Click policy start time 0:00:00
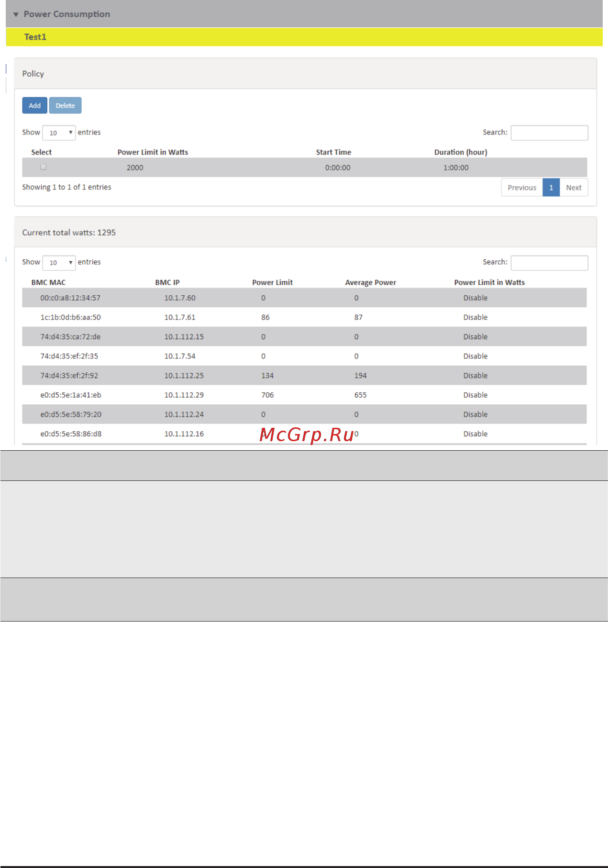 tap(338, 167)
